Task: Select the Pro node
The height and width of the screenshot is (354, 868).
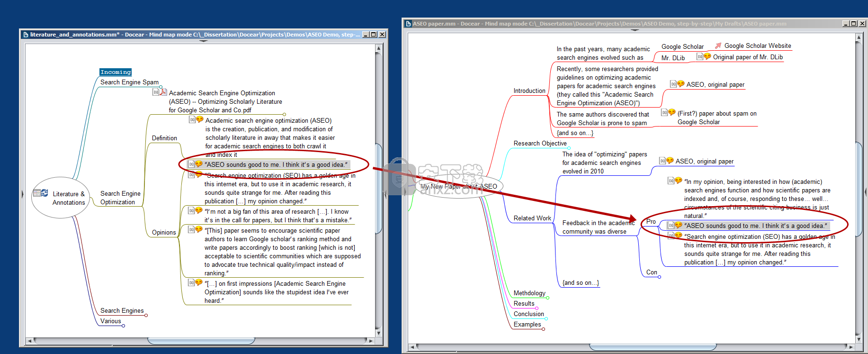Action: (651, 221)
